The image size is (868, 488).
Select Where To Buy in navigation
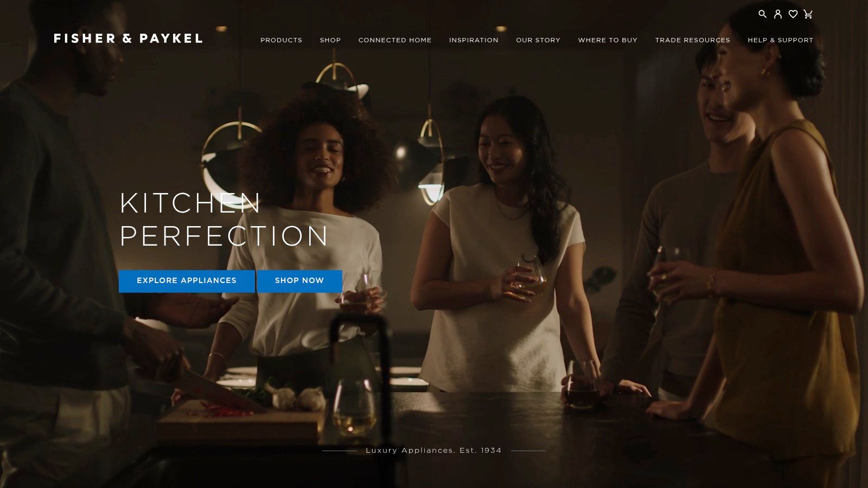pyautogui.click(x=608, y=40)
